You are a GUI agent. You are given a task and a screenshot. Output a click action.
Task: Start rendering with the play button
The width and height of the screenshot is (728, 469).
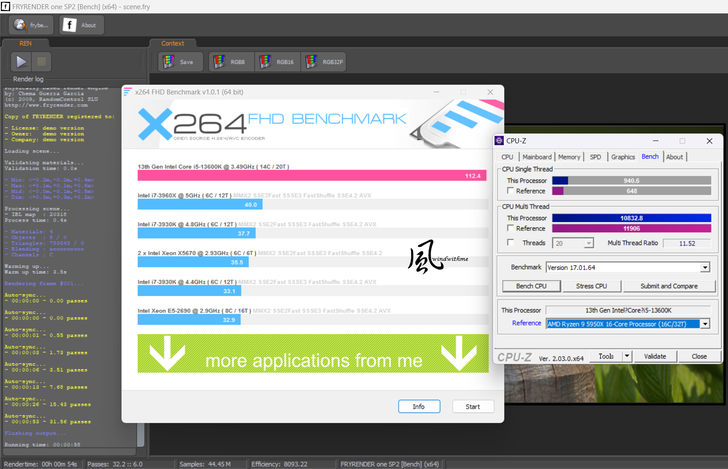click(21, 61)
